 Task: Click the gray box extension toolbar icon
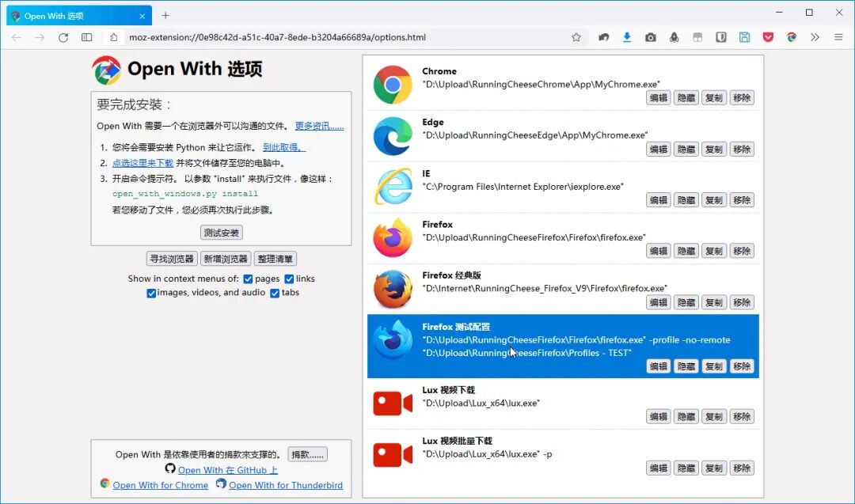pos(697,38)
